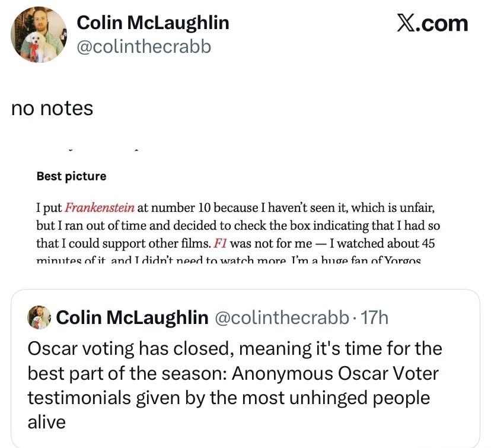Click the top Colin McLaughlin display name
491x448 pixels.
(153, 23)
